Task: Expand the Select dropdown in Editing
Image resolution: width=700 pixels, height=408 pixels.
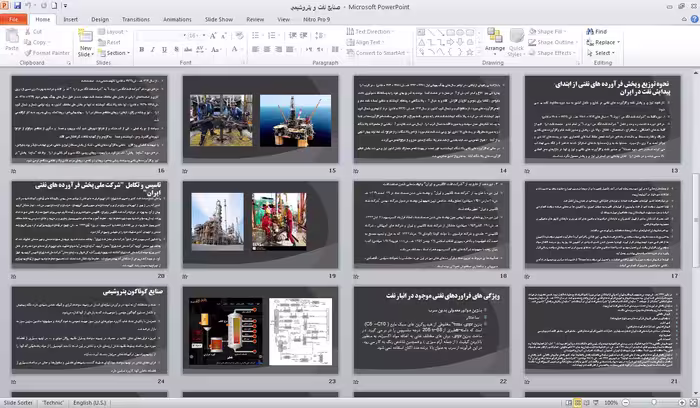Action: tap(601, 53)
